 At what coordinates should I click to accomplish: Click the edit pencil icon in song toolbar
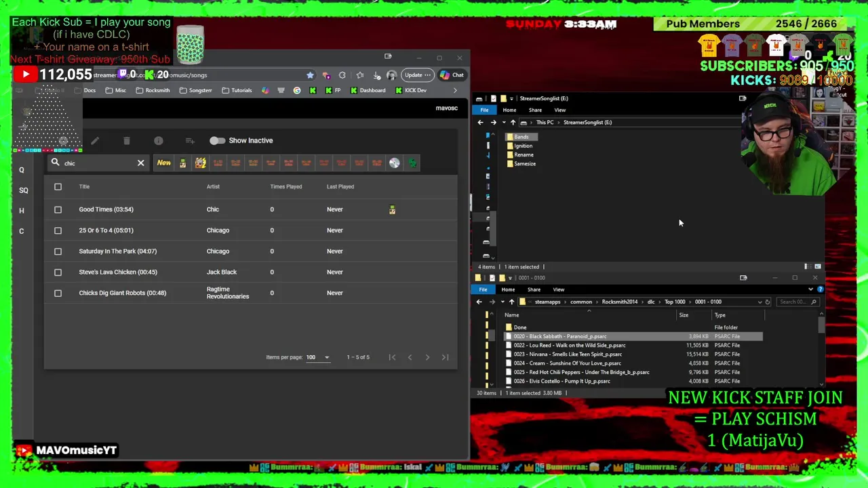point(95,140)
